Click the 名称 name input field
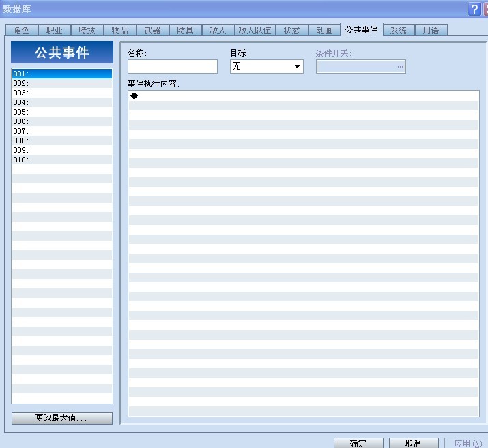488x448 pixels. [173, 67]
